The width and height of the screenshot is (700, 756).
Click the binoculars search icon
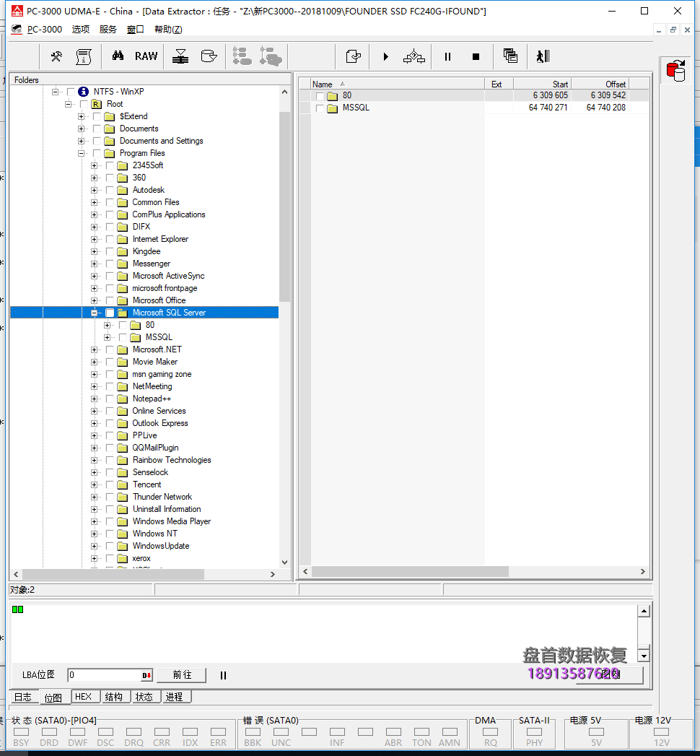click(x=118, y=56)
